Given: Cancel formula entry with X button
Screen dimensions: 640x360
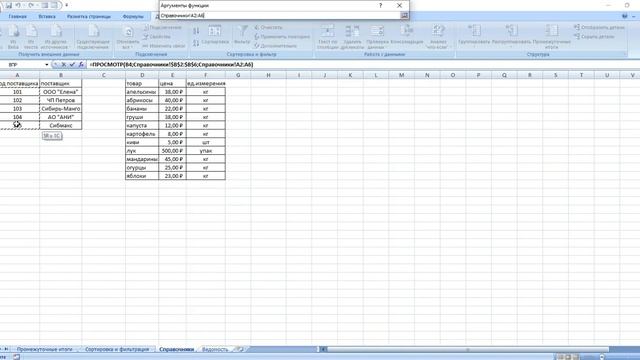Looking at the screenshot, I should (63, 64).
